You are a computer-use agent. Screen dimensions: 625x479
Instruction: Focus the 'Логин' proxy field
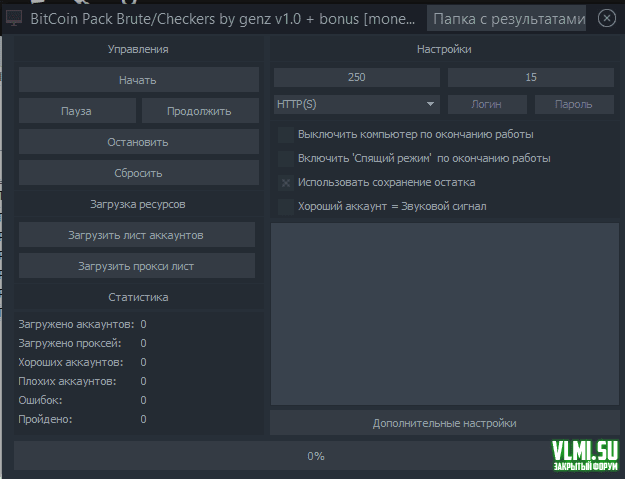click(486, 104)
